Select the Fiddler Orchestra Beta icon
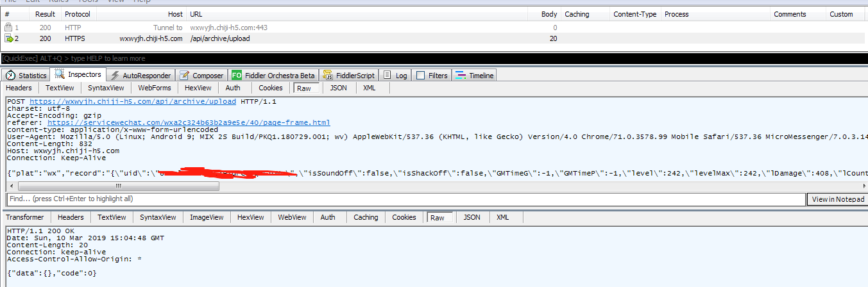Screen dimensions: 868x287 coord(237,76)
